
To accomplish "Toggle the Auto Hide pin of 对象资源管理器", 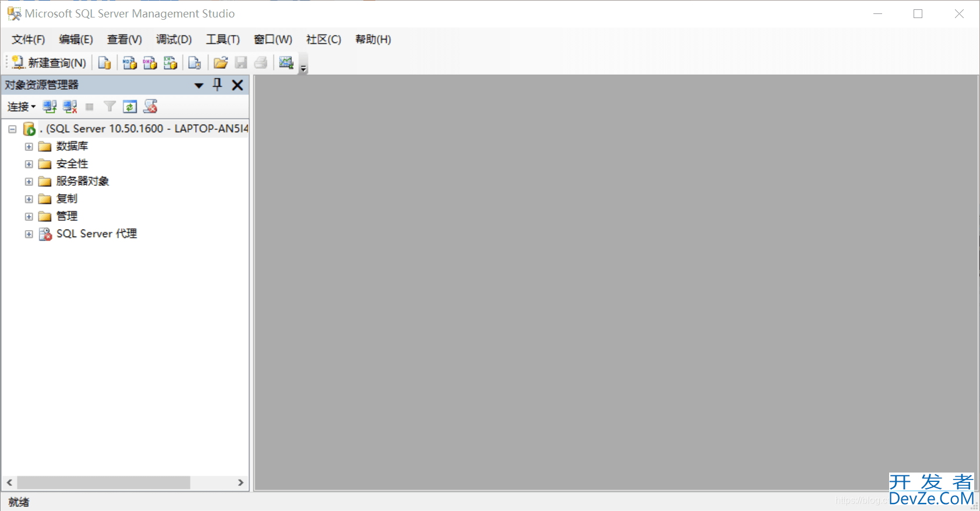I will point(217,85).
